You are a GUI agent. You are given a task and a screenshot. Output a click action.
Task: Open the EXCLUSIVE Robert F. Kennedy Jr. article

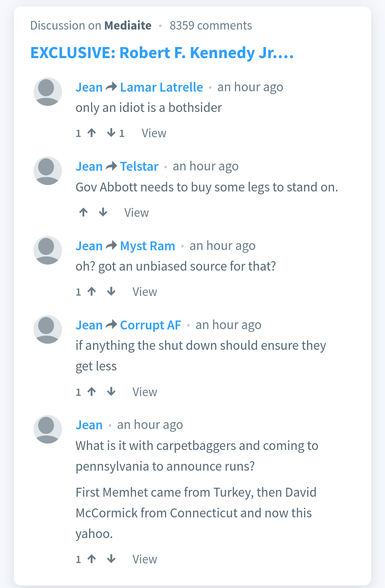tap(162, 53)
